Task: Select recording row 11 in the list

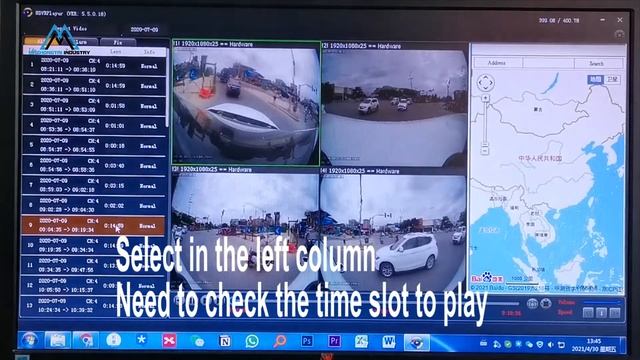Action: [x=93, y=265]
